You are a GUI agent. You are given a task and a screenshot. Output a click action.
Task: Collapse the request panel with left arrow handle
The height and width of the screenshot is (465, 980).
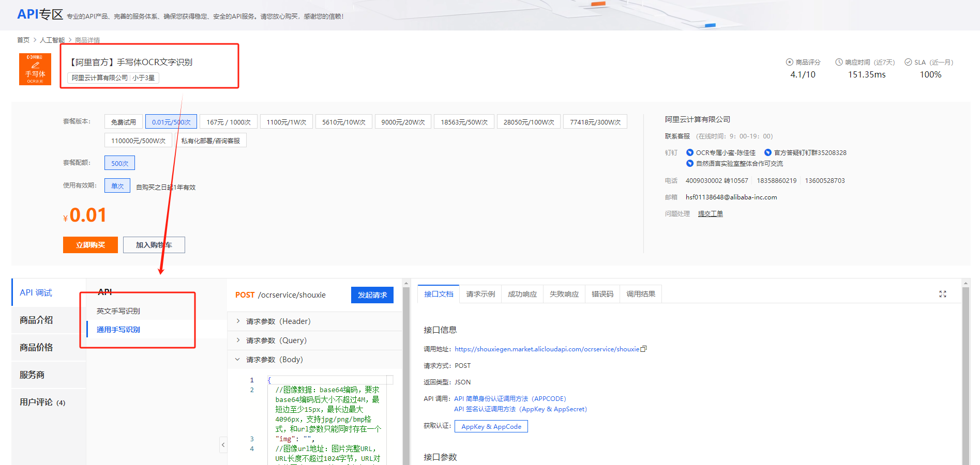[x=223, y=444]
